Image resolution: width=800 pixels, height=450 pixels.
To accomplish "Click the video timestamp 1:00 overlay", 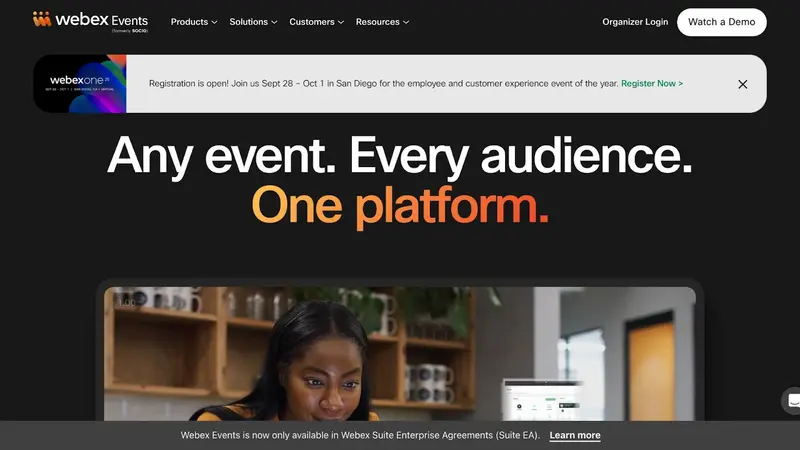I will click(127, 303).
